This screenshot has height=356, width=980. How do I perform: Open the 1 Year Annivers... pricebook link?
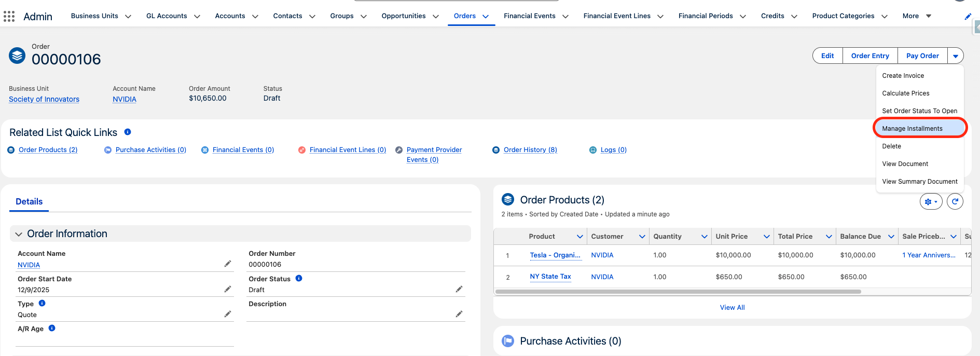(929, 255)
